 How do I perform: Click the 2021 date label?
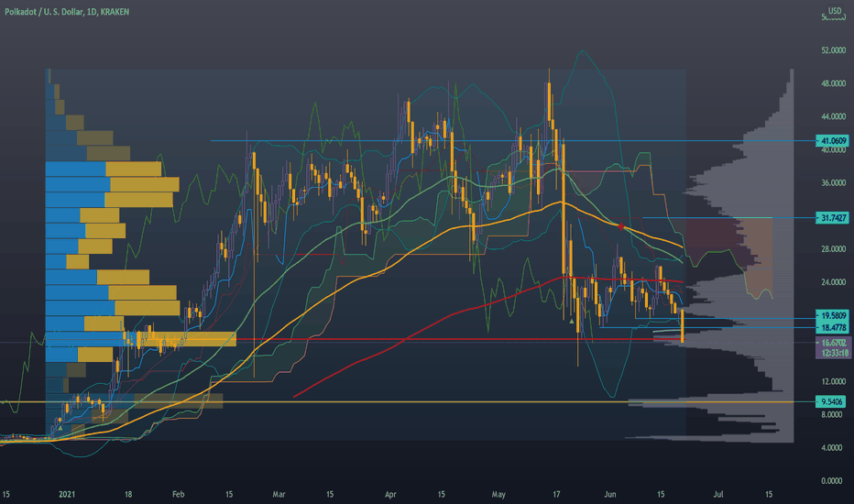click(x=67, y=494)
